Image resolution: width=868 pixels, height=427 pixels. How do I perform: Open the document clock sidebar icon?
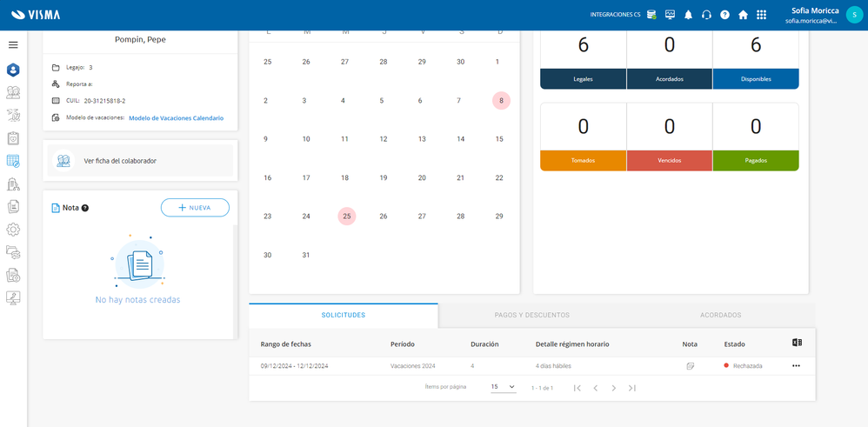pos(13,275)
